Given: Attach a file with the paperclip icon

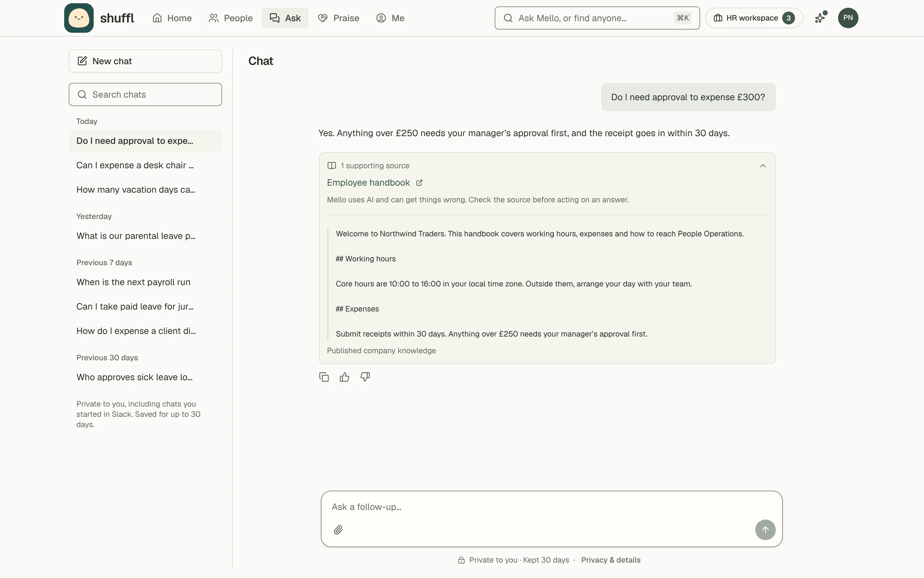Looking at the screenshot, I should coord(338,530).
